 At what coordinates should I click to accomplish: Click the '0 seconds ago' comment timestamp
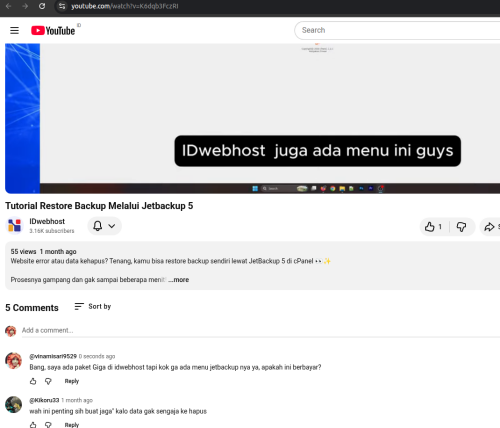(x=97, y=356)
